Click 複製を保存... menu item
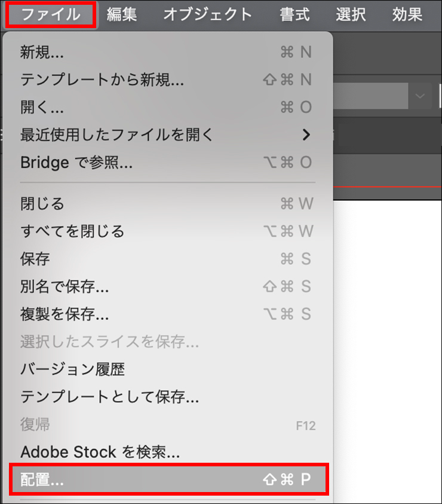This screenshot has height=504, width=442. tap(65, 314)
